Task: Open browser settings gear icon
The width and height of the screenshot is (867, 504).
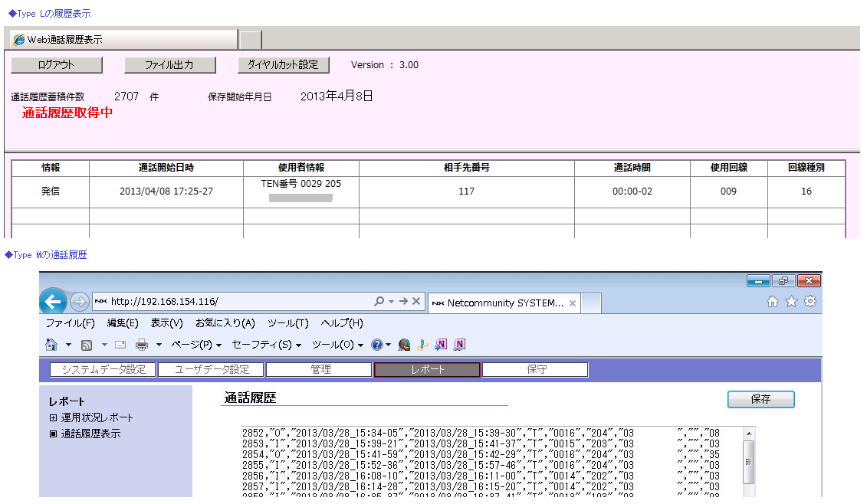Action: (x=810, y=302)
